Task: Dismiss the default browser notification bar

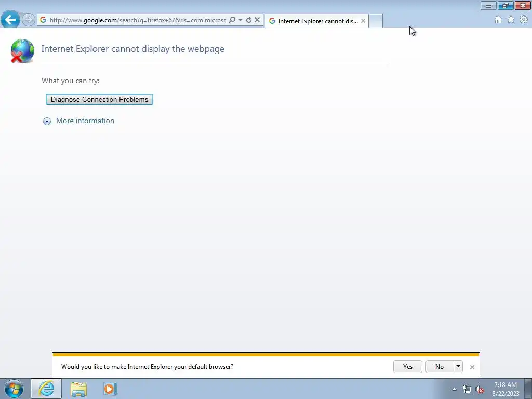Action: coord(472,367)
